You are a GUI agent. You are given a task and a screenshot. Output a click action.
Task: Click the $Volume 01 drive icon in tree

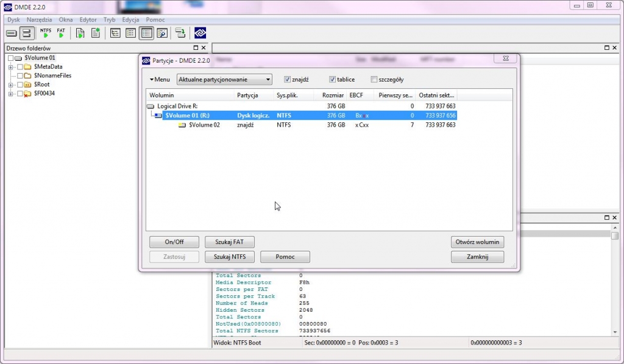click(18, 58)
